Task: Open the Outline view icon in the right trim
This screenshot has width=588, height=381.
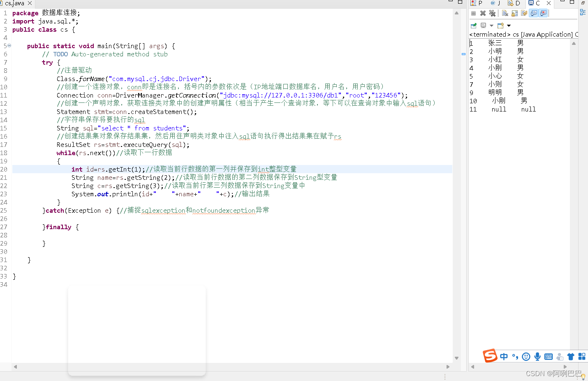Action: pos(583,12)
